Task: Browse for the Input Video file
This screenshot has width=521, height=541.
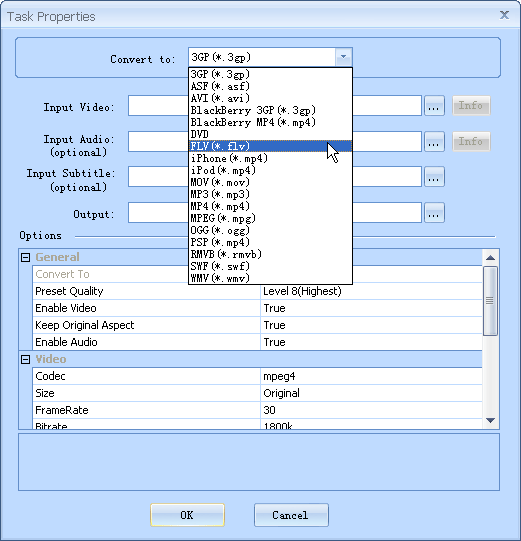Action: pos(434,106)
